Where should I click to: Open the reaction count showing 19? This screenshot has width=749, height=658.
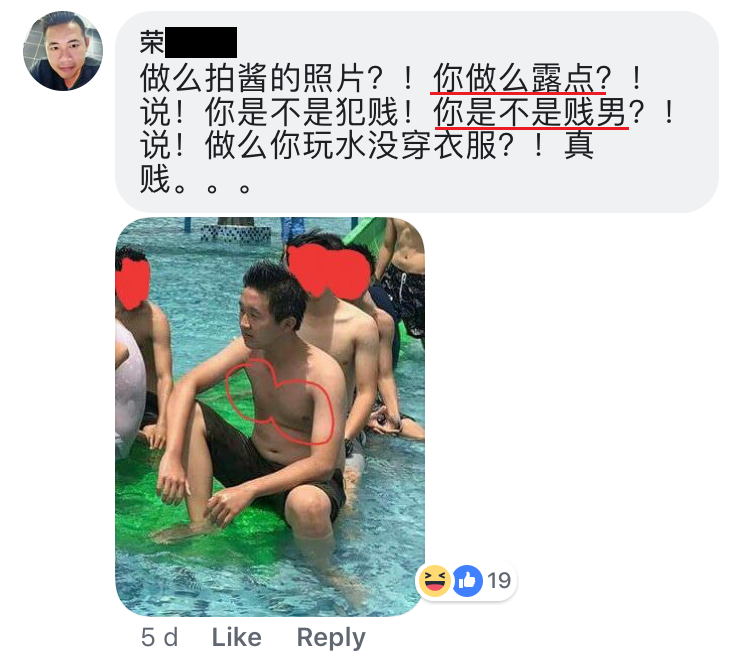[499, 581]
